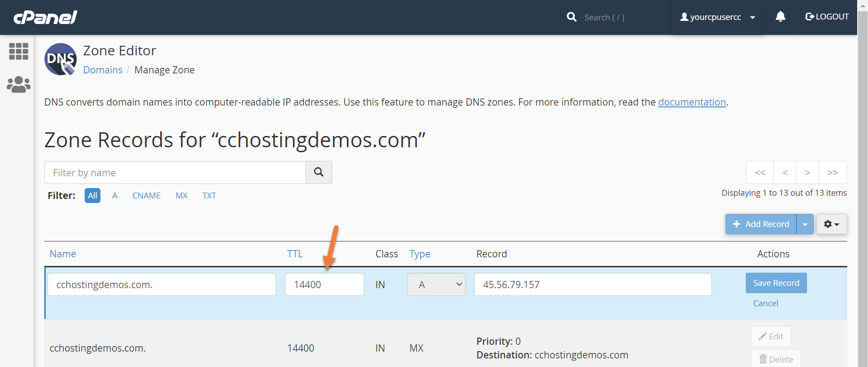The width and height of the screenshot is (868, 367).
Task: Go to the next page of records
Action: coord(807,173)
